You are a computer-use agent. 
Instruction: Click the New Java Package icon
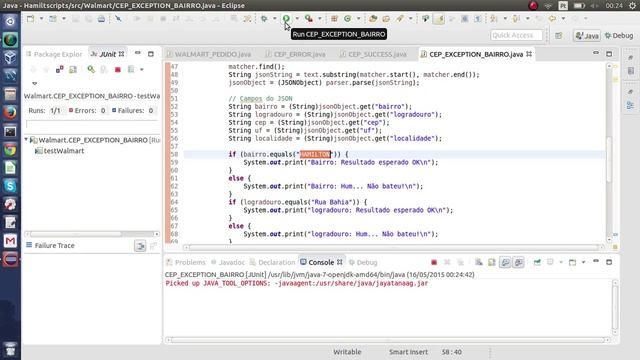(x=334, y=18)
